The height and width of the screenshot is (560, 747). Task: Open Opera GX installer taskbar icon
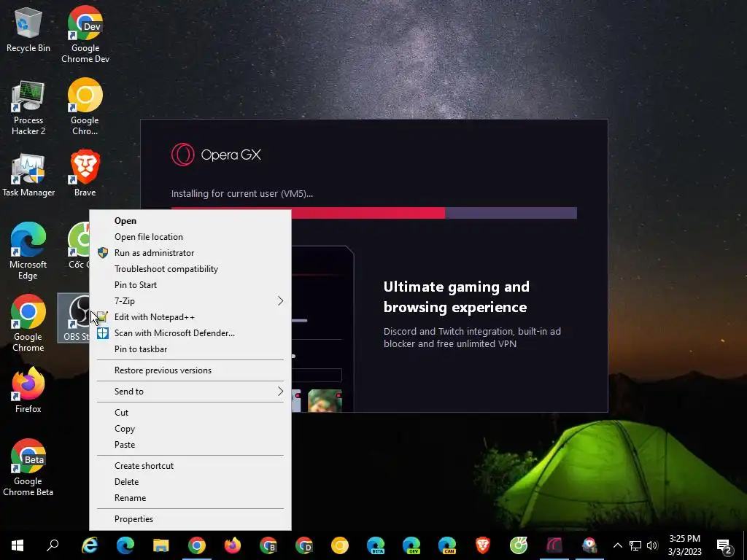(554, 545)
